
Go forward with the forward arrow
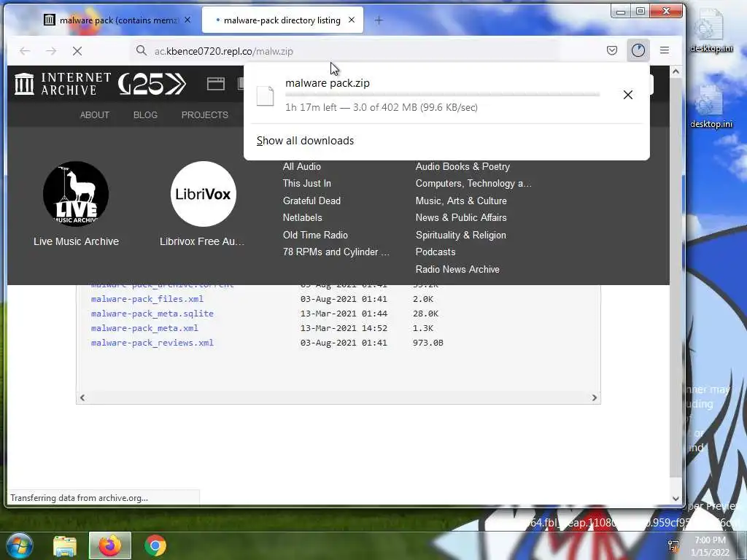(x=51, y=51)
